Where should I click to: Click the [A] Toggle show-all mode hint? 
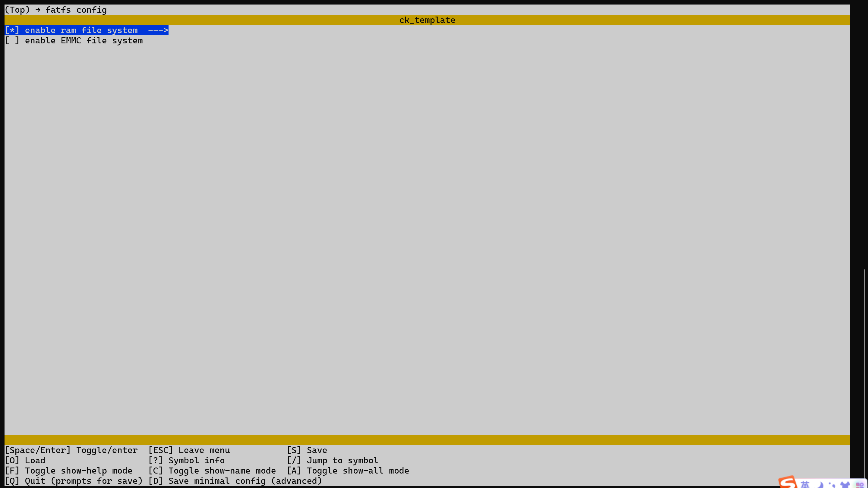pyautogui.click(x=348, y=471)
